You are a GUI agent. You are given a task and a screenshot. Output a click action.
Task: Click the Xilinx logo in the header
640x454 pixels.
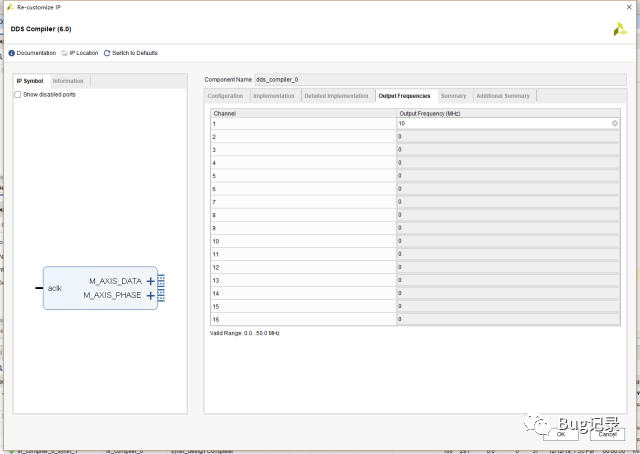point(620,29)
